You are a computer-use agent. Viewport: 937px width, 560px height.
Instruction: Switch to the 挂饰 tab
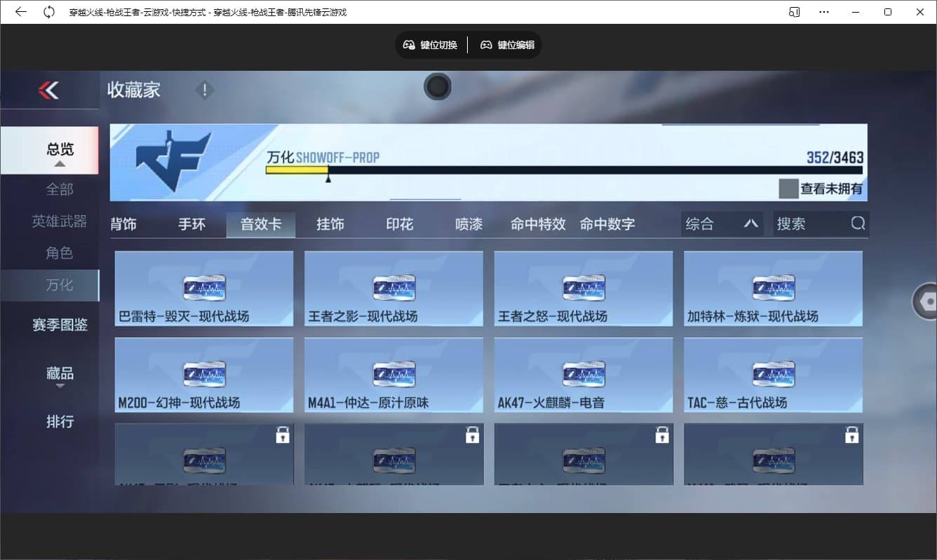pyautogui.click(x=330, y=223)
